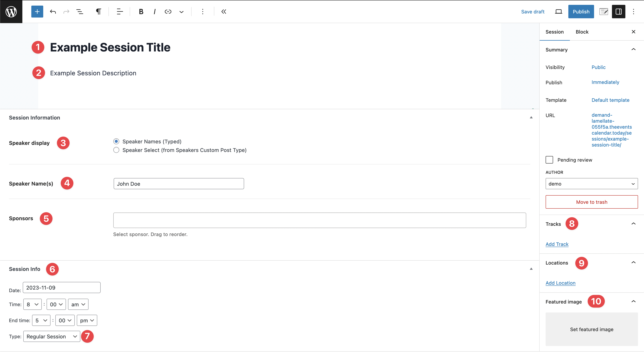The height and width of the screenshot is (352, 644).
Task: Open the session Type Regular Session dropdown
Action: [52, 337]
